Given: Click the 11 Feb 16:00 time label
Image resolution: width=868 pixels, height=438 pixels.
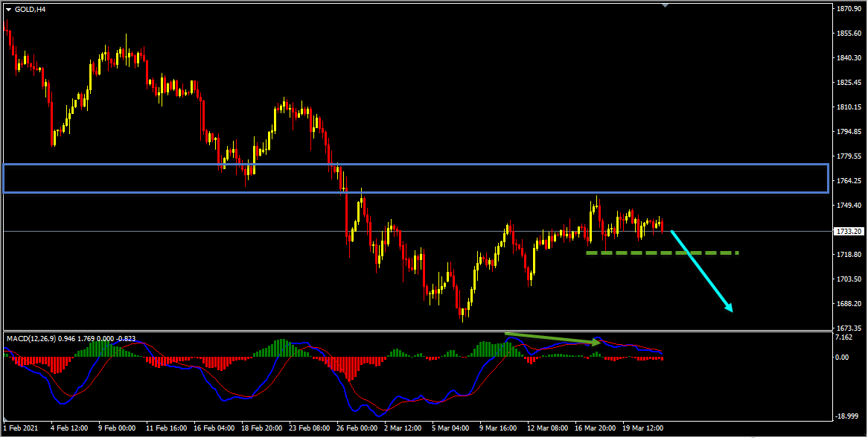Looking at the screenshot, I should click(166, 428).
